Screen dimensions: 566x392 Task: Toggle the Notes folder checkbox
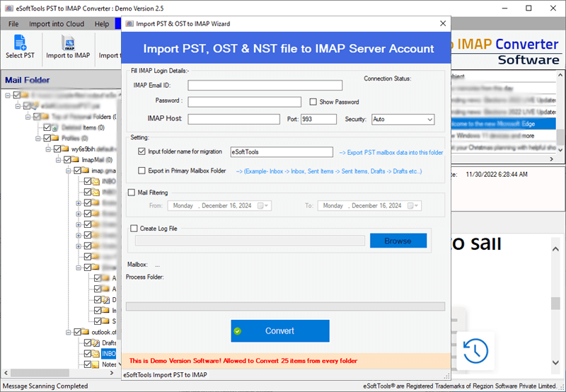[87, 364]
